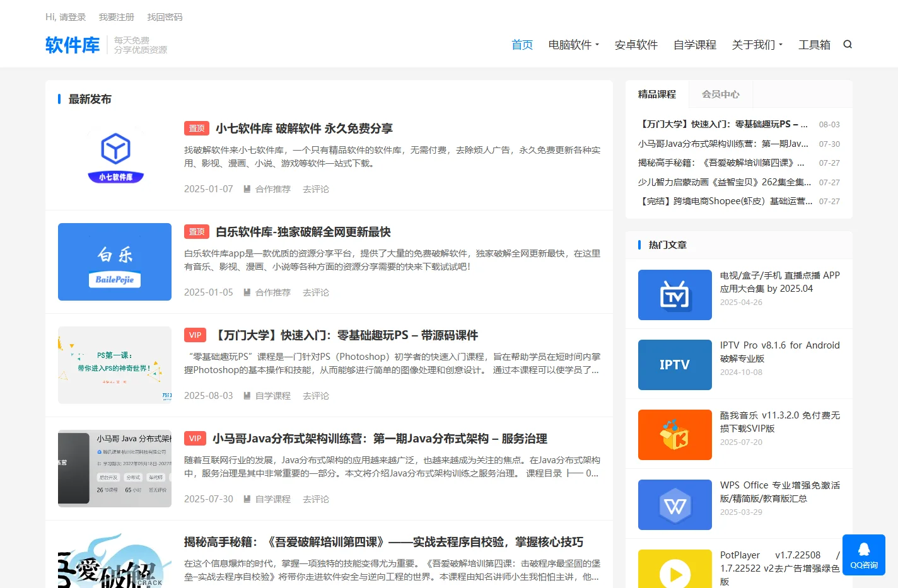898x588 pixels.
Task: Open hot article 电视/盒子/手机 直播点播 APP
Action: point(780,282)
